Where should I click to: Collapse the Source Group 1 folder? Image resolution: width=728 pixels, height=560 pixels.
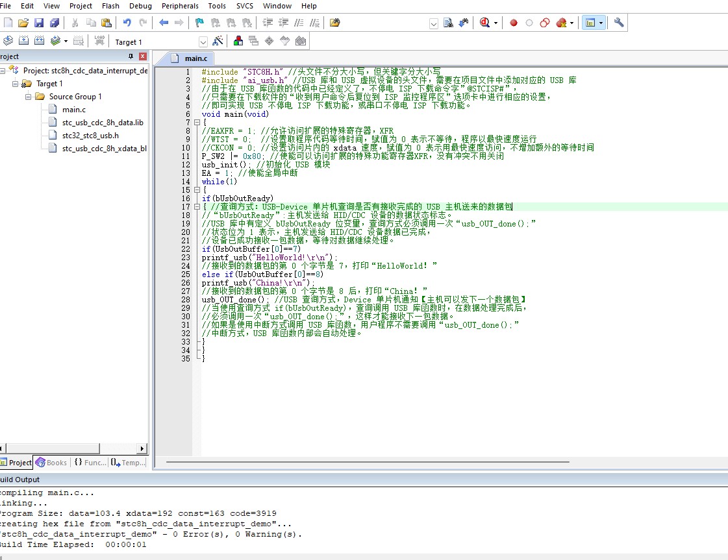click(x=29, y=97)
